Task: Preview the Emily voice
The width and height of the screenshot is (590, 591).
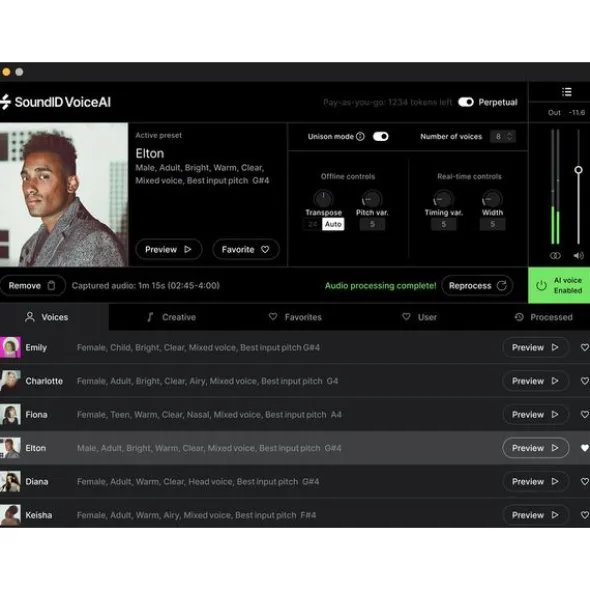Action: tap(535, 348)
